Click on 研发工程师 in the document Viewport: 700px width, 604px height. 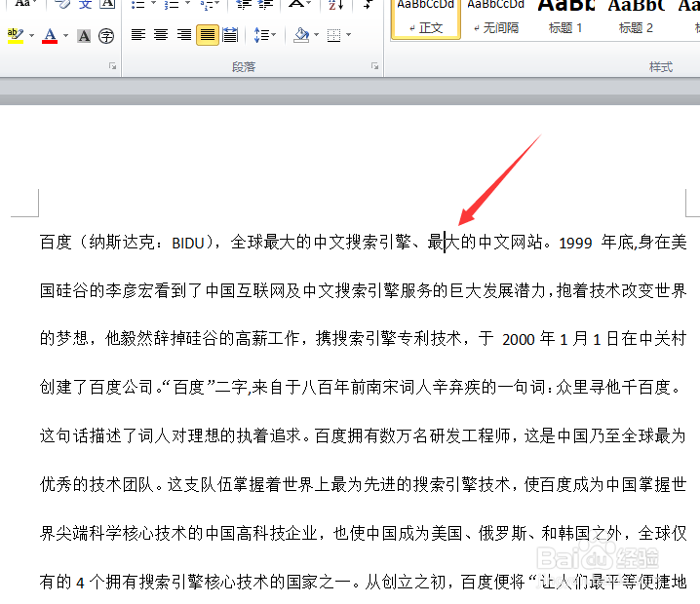point(470,435)
